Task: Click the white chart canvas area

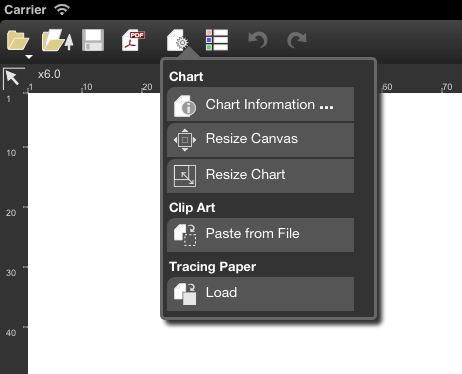Action: (x=95, y=233)
